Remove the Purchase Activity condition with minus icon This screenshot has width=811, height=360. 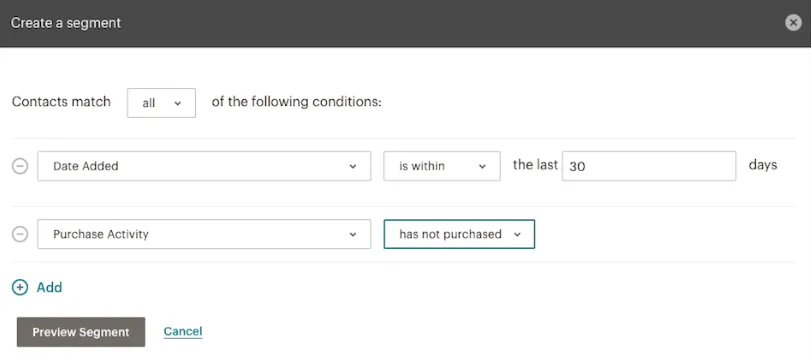[20, 234]
